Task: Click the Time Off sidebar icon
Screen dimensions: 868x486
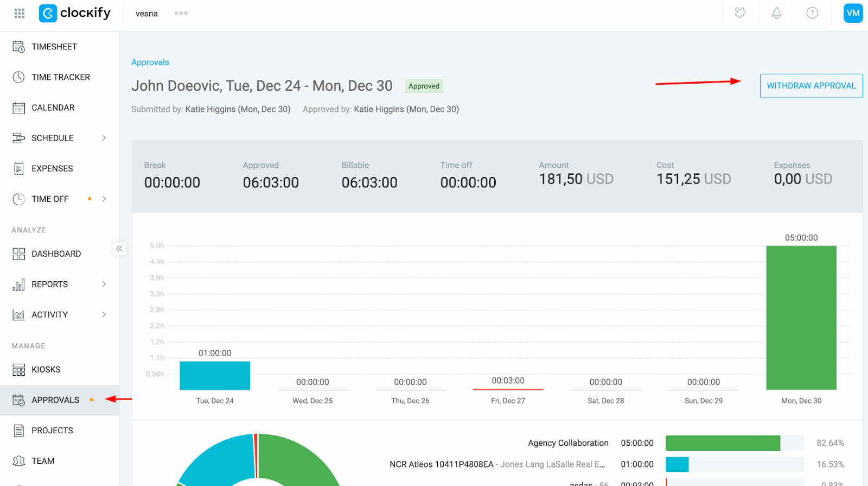Action: tap(19, 199)
